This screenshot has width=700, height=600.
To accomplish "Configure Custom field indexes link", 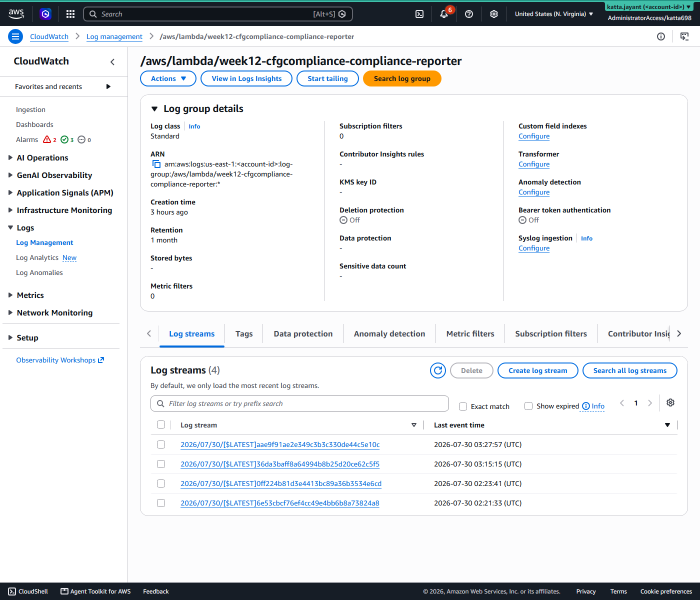I will pyautogui.click(x=534, y=136).
